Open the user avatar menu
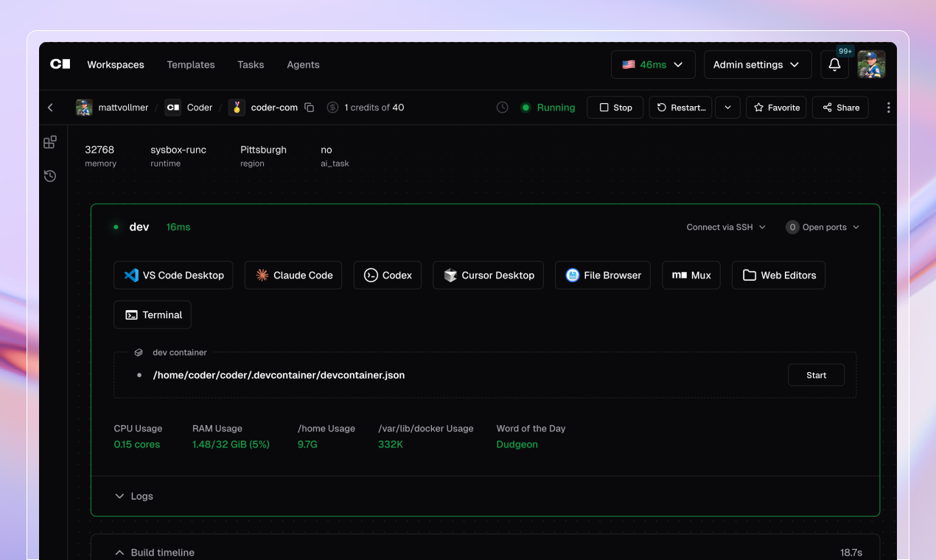The image size is (936, 560). (871, 65)
